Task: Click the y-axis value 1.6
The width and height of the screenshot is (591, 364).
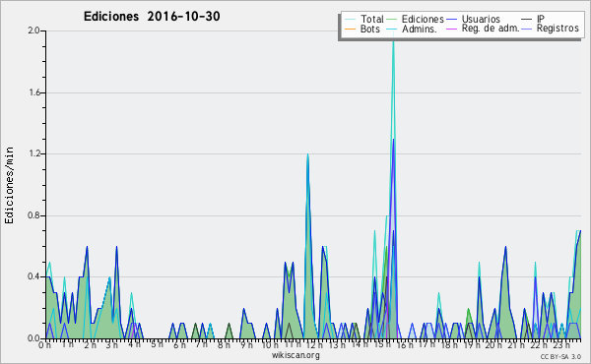Action: point(33,92)
